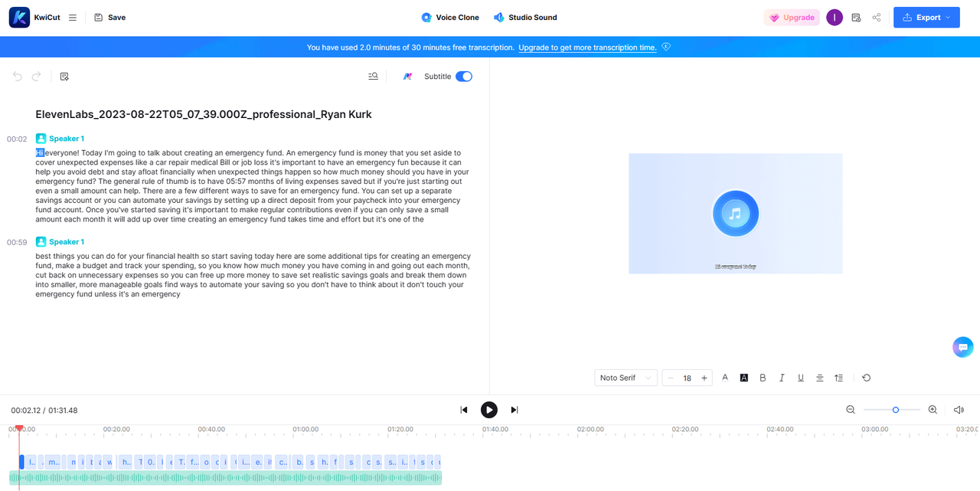The height and width of the screenshot is (491, 980).
Task: Click the pink Upgrade button
Action: click(x=792, y=18)
